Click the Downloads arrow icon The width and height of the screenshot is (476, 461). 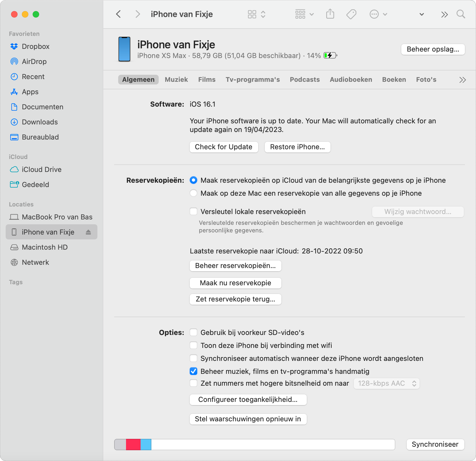(14, 122)
